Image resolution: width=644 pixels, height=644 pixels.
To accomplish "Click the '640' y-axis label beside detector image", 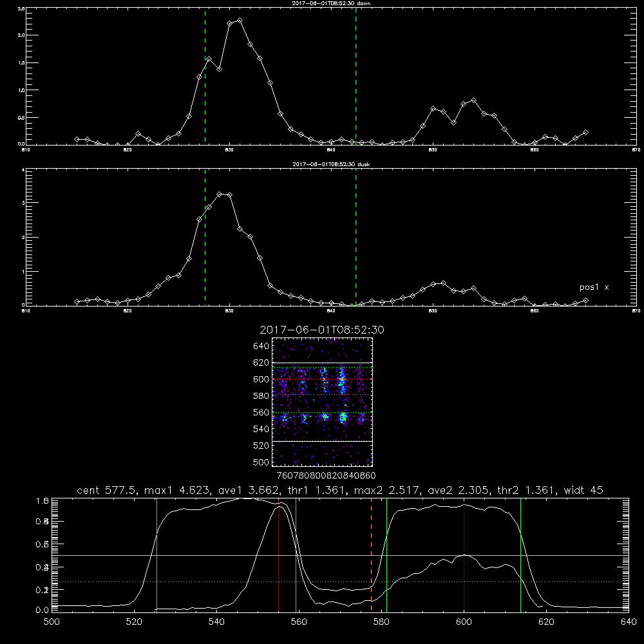I will (261, 346).
